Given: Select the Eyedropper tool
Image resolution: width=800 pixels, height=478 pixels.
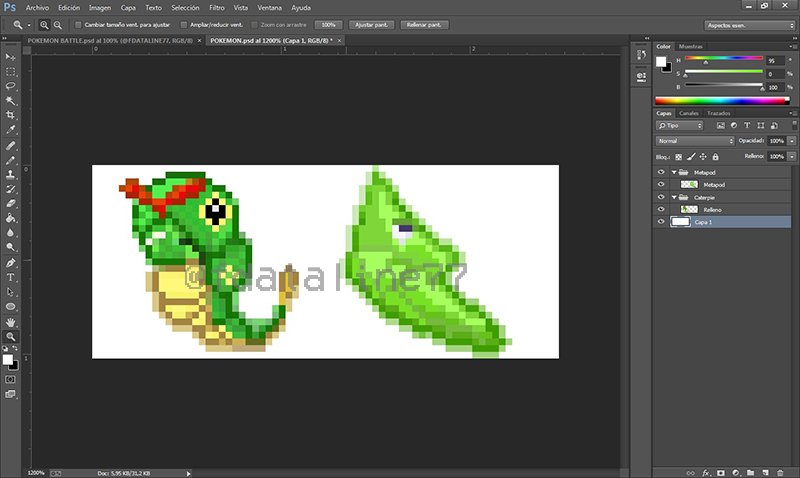Looking at the screenshot, I should (10, 130).
